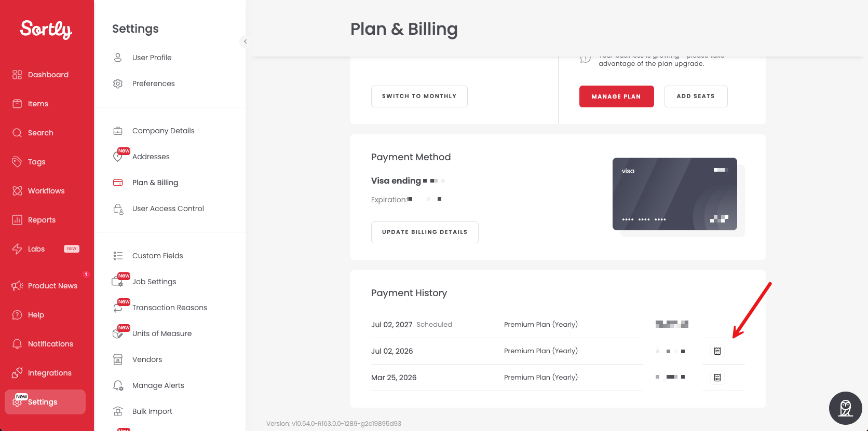This screenshot has width=868, height=431.
Task: Click the Add Seats button
Action: [x=696, y=96]
